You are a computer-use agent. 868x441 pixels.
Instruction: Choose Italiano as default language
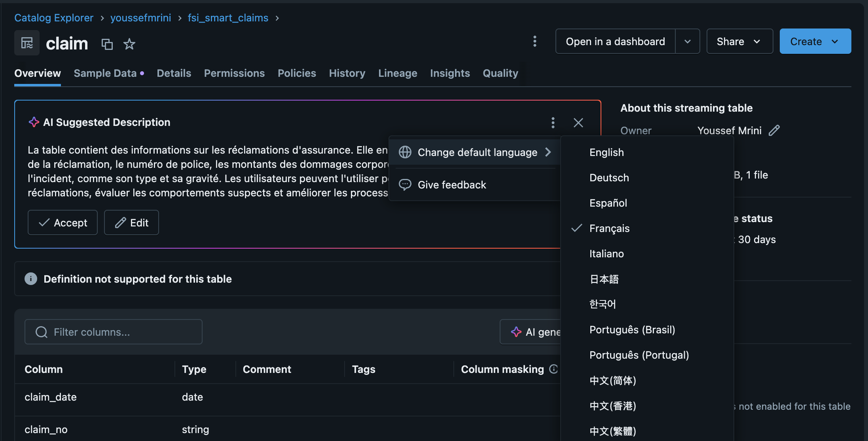click(x=647, y=254)
